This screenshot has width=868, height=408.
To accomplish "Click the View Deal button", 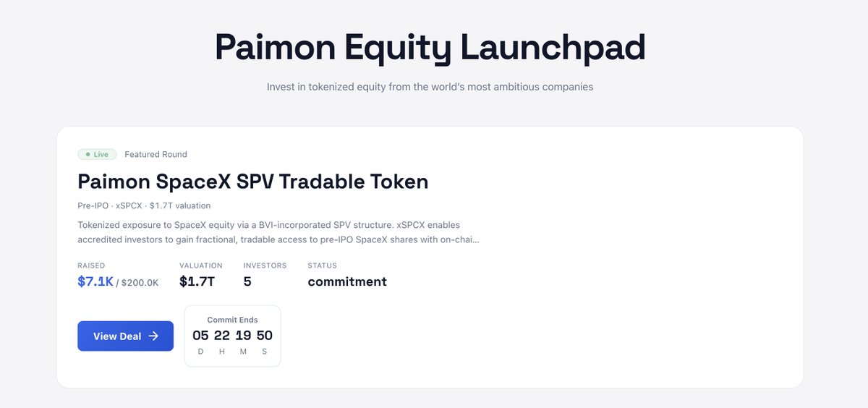I will click(x=125, y=336).
